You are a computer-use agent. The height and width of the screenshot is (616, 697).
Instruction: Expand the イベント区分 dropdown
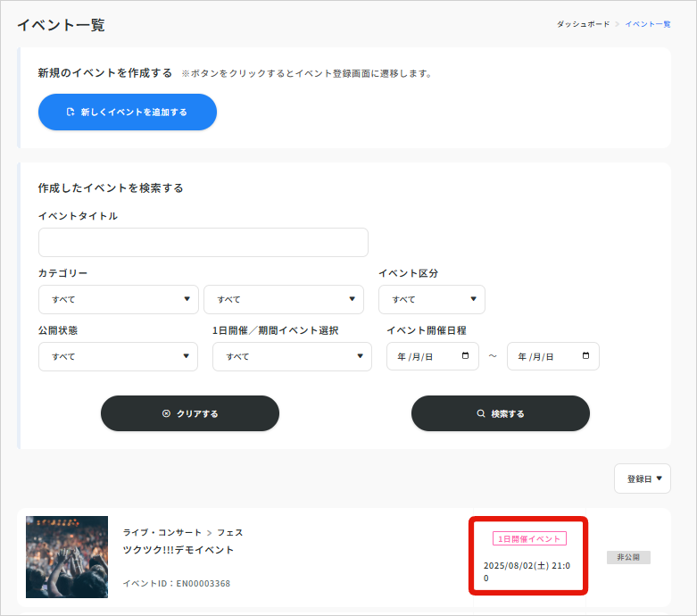point(431,300)
